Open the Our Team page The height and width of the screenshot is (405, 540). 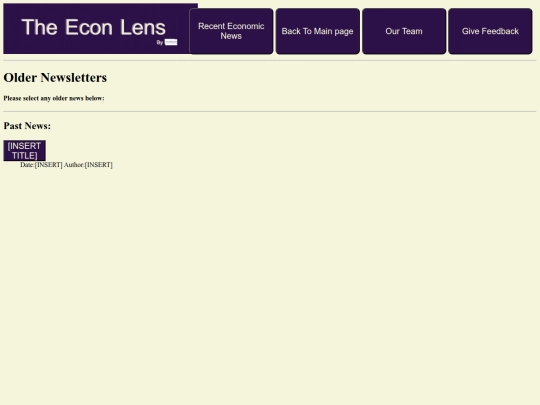click(x=404, y=31)
